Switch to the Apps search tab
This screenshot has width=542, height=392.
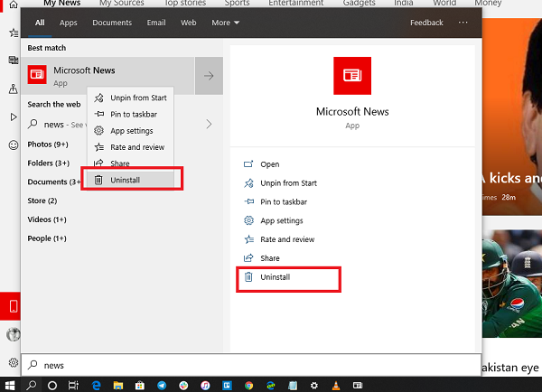pyautogui.click(x=69, y=23)
